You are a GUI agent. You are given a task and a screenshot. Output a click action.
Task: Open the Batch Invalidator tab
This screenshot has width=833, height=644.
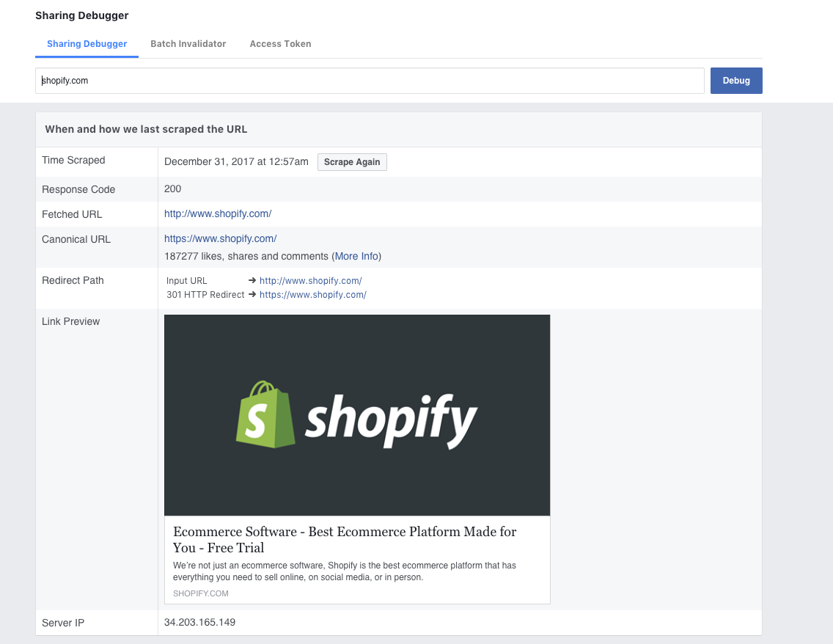188,44
